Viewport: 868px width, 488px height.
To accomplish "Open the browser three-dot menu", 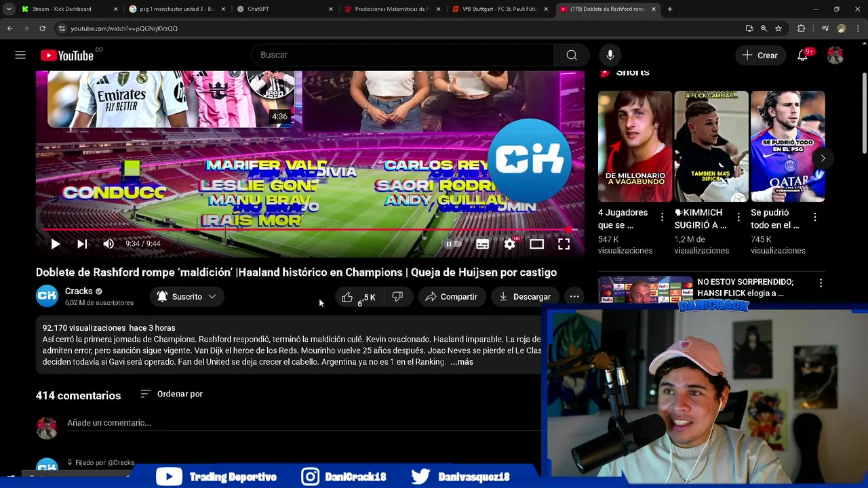I will click(x=858, y=28).
